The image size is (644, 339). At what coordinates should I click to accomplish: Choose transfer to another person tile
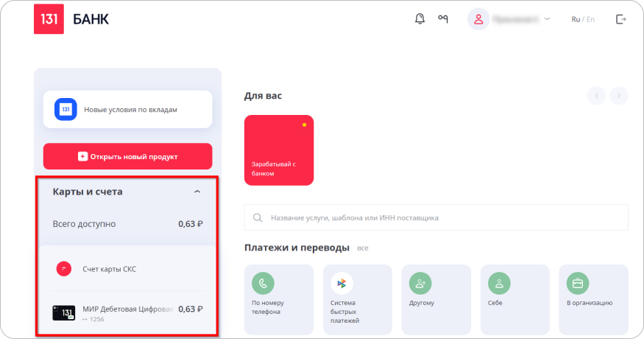pyautogui.click(x=420, y=283)
